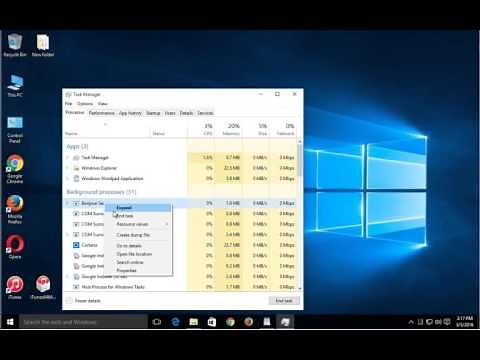Open the Resource values submenu
This screenshot has height=360, width=480.
[139, 224]
